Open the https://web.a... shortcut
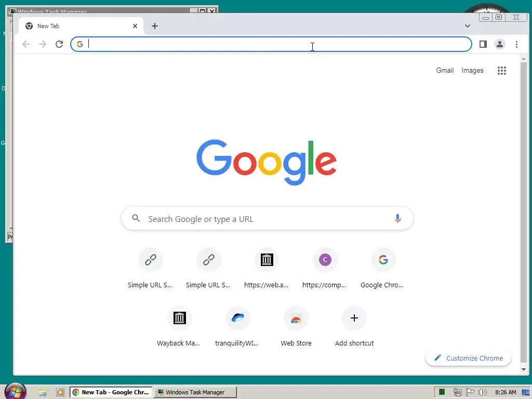The height and width of the screenshot is (399, 532). (267, 268)
